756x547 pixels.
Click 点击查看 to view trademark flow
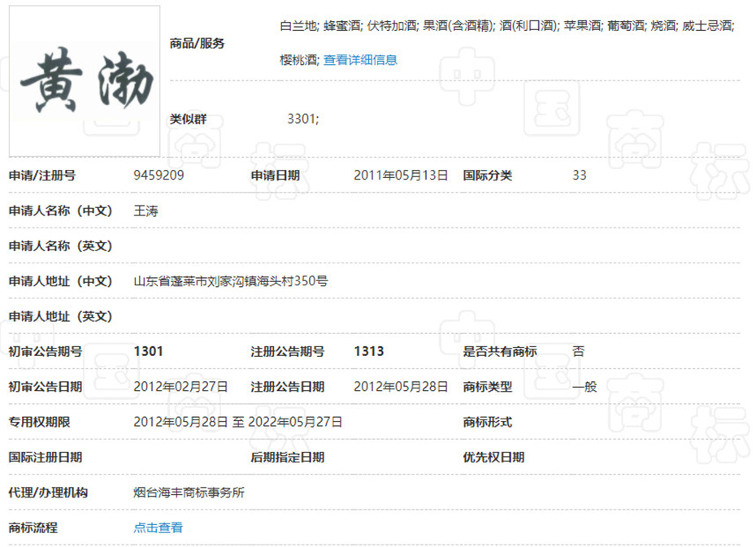[158, 527]
